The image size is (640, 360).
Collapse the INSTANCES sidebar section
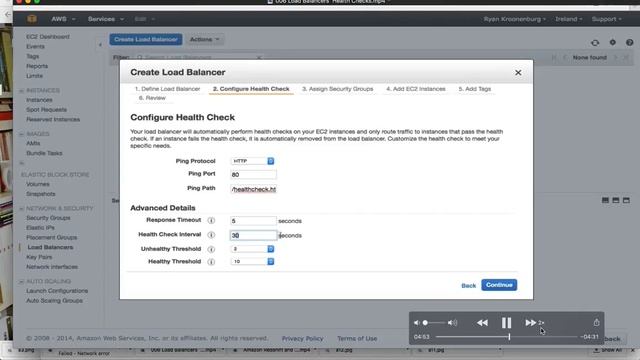coord(21,91)
